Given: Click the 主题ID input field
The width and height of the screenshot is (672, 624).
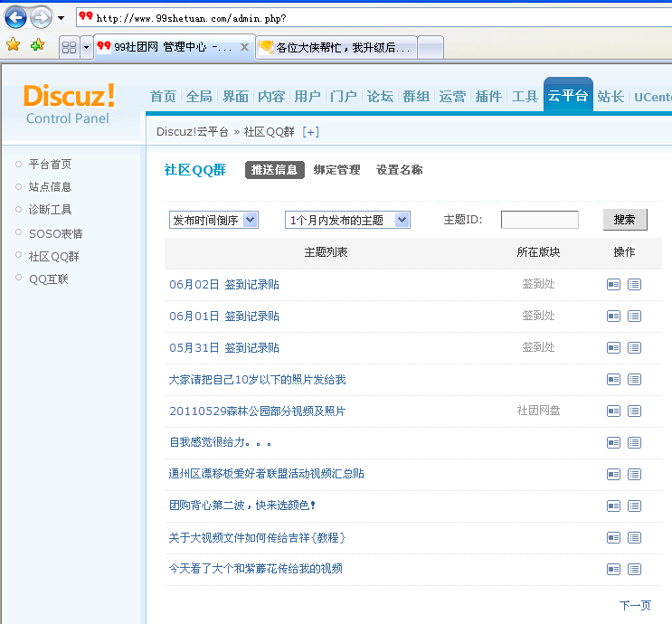Looking at the screenshot, I should coord(540,220).
